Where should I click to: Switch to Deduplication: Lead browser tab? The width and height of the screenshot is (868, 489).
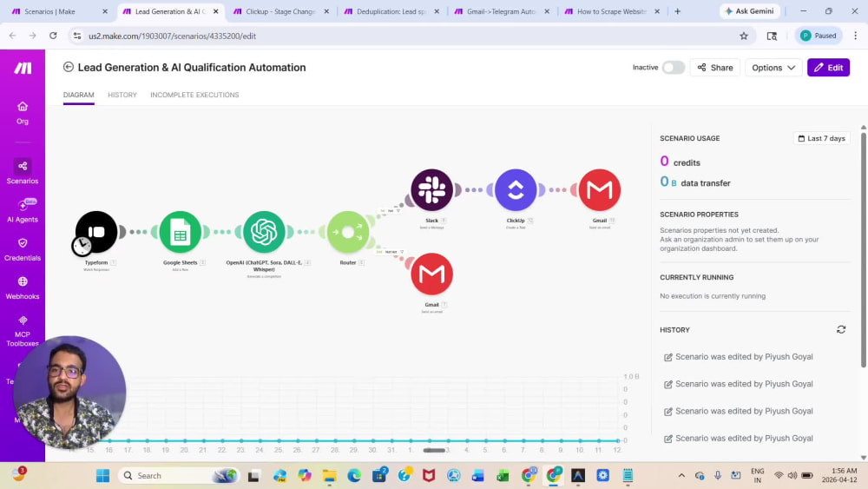(x=391, y=11)
